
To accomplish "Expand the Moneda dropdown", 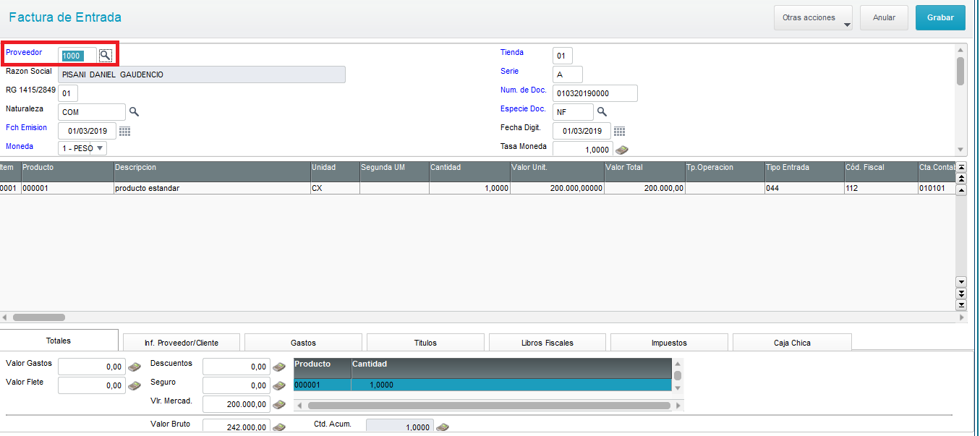I will point(100,148).
